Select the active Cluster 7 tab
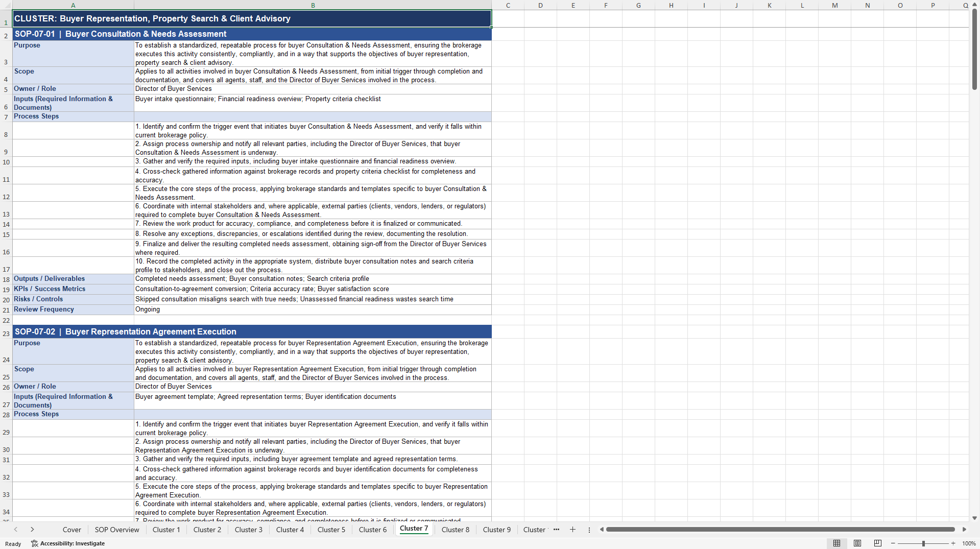 tap(414, 529)
